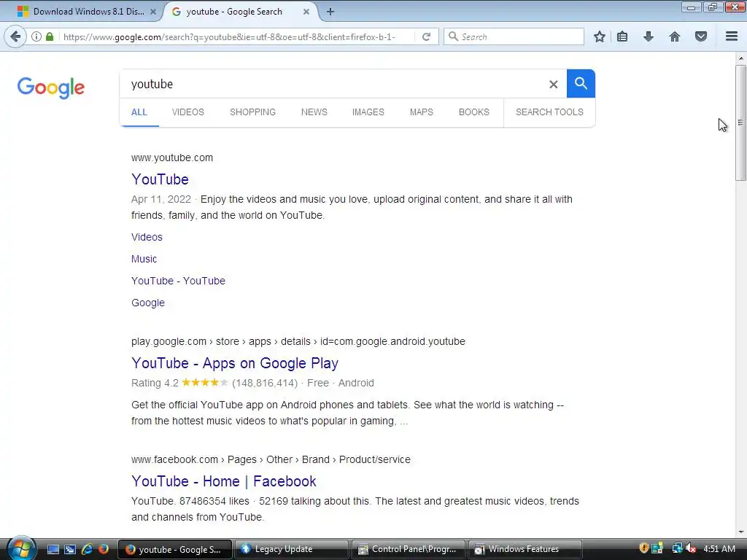Switch between windows quick launch icon

click(x=70, y=549)
